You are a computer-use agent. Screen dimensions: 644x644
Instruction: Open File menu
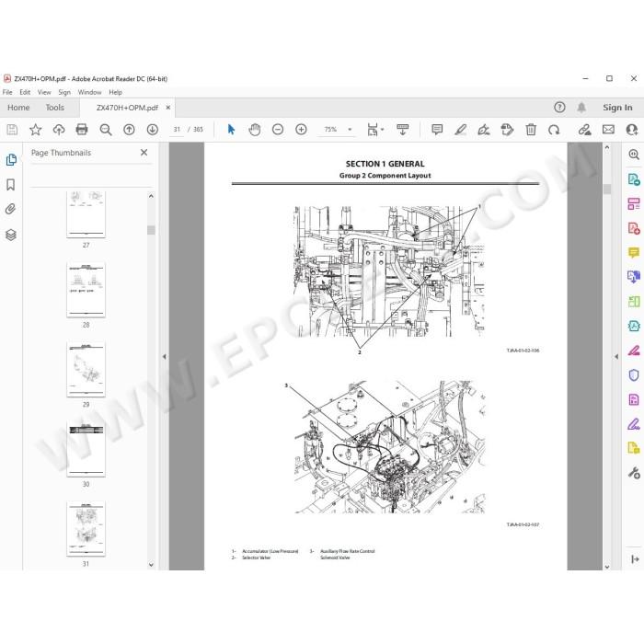point(7,92)
